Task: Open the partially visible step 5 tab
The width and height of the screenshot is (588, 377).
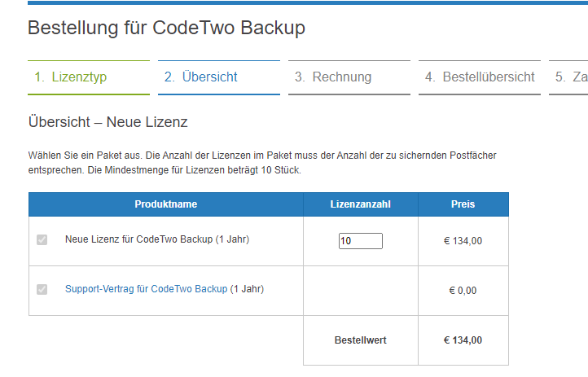Action: (570, 77)
